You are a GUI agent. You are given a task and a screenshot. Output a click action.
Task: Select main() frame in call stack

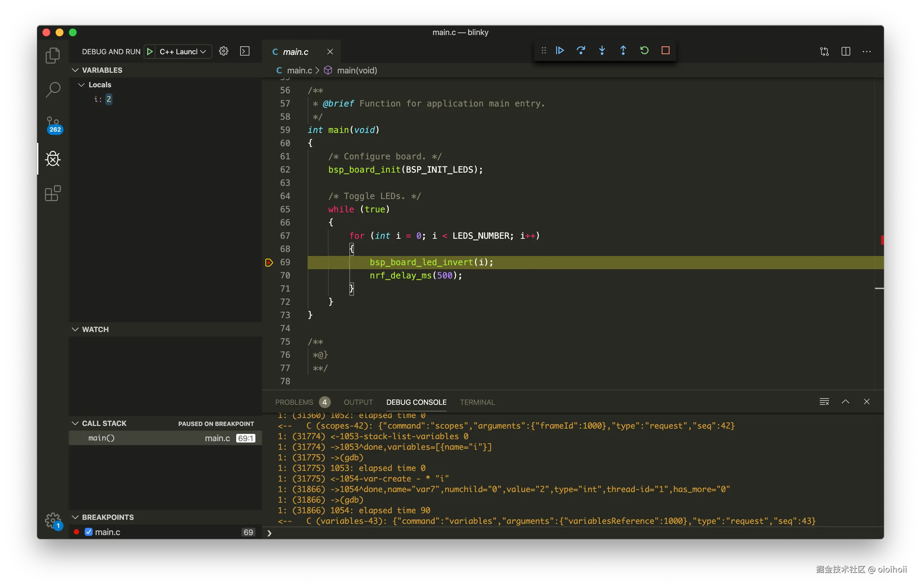coord(165,438)
